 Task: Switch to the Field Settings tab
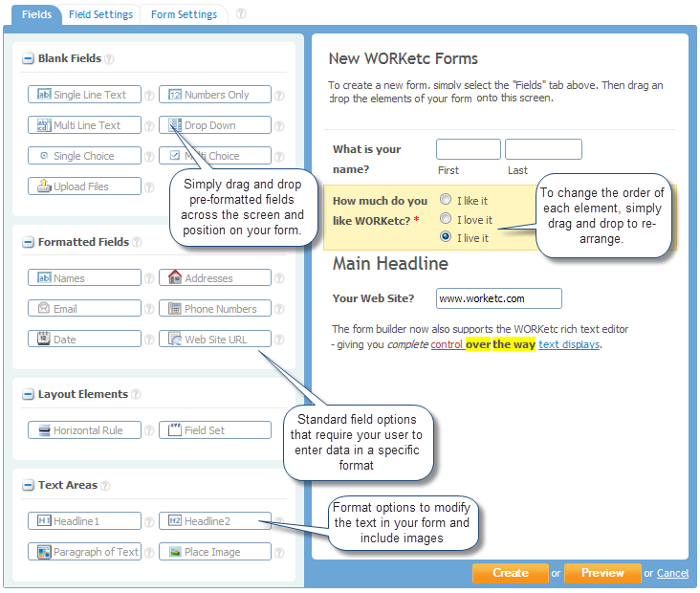(100, 14)
